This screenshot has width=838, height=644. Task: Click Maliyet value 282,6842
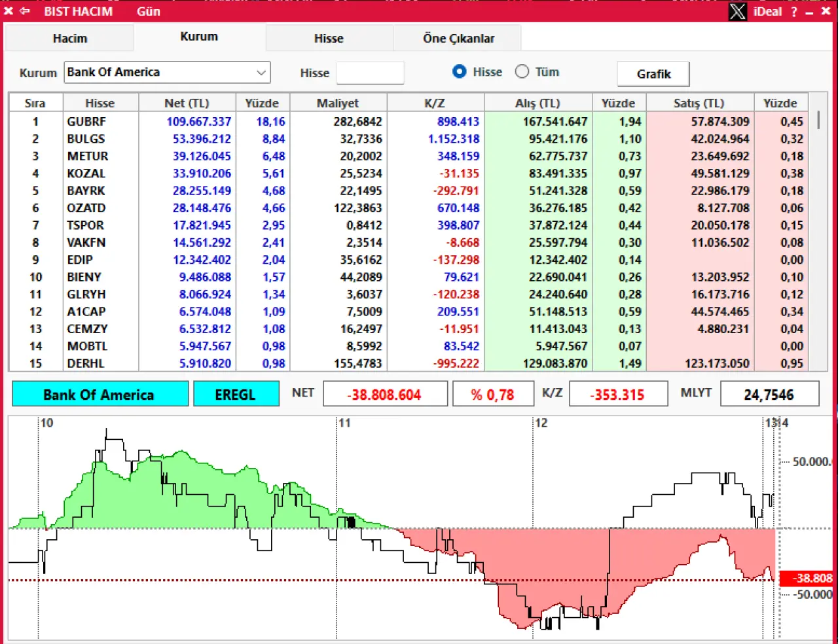click(x=357, y=122)
